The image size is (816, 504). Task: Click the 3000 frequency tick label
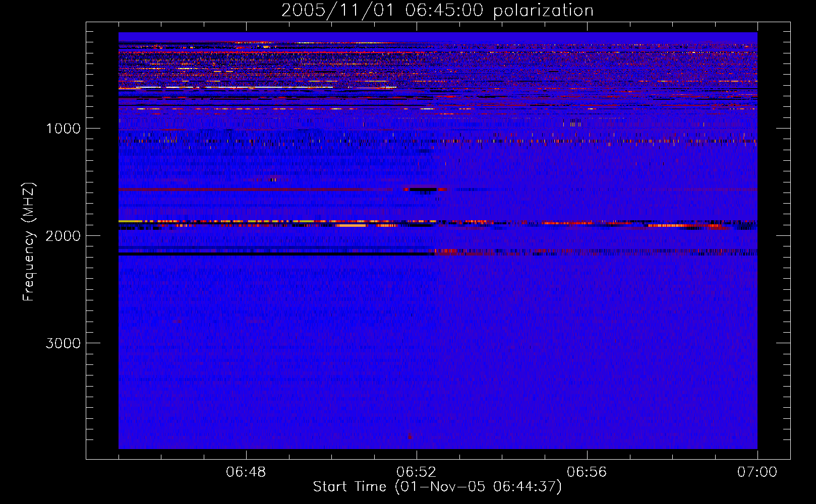(63, 343)
